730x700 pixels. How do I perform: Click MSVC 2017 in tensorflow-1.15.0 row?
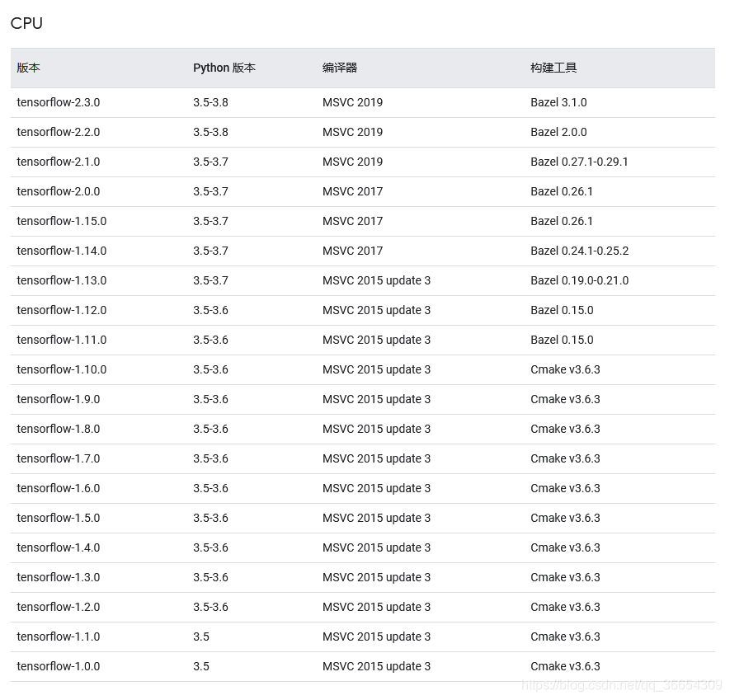(x=352, y=221)
